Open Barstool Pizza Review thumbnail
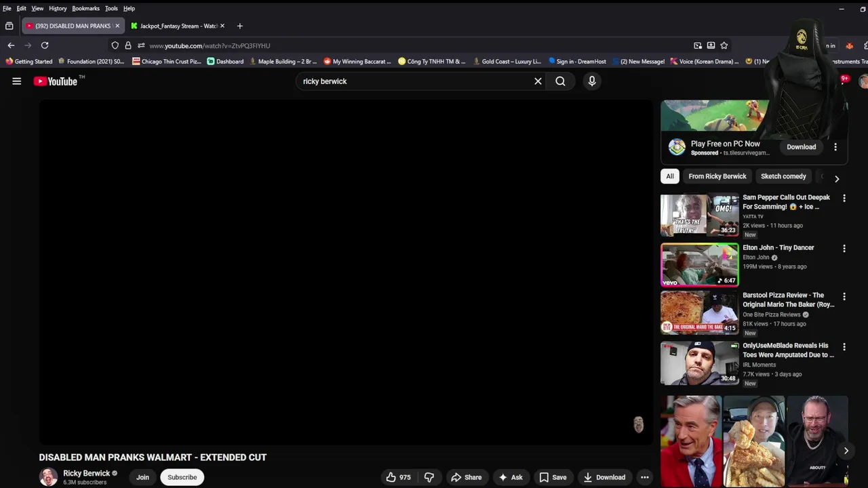 click(x=700, y=312)
